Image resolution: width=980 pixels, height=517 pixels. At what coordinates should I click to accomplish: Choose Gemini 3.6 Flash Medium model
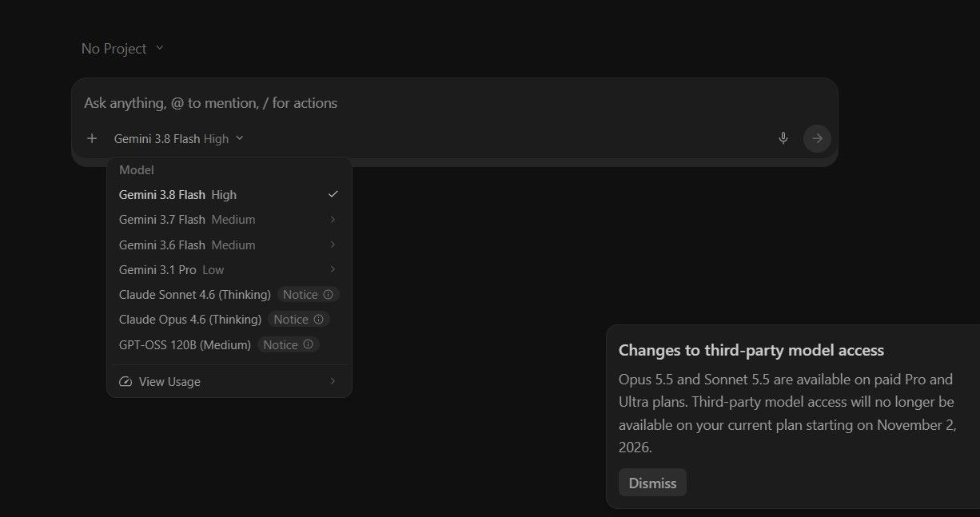(229, 245)
